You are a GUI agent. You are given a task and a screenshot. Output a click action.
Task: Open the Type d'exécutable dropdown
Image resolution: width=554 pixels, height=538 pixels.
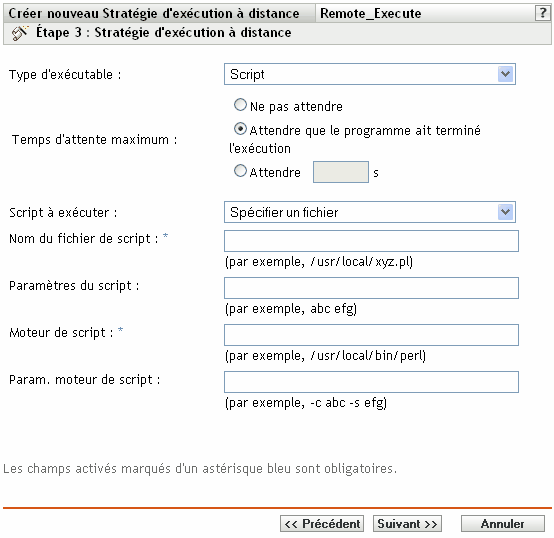[x=370, y=74]
